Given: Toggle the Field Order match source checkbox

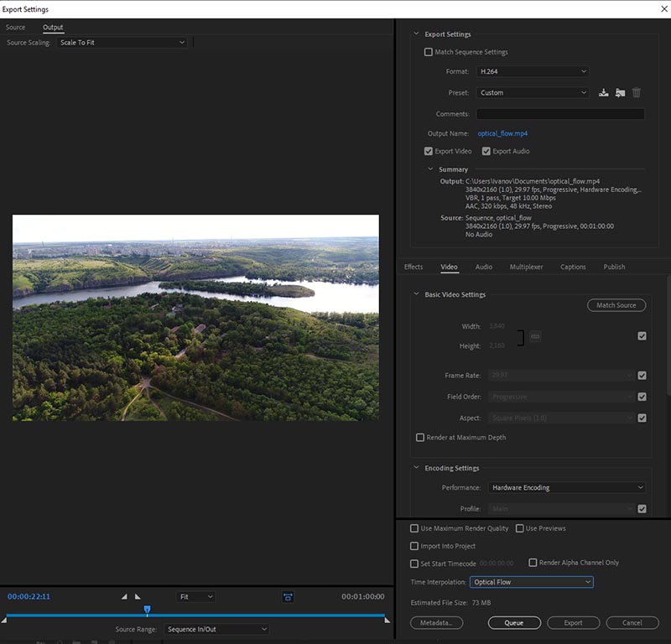Looking at the screenshot, I should (642, 397).
